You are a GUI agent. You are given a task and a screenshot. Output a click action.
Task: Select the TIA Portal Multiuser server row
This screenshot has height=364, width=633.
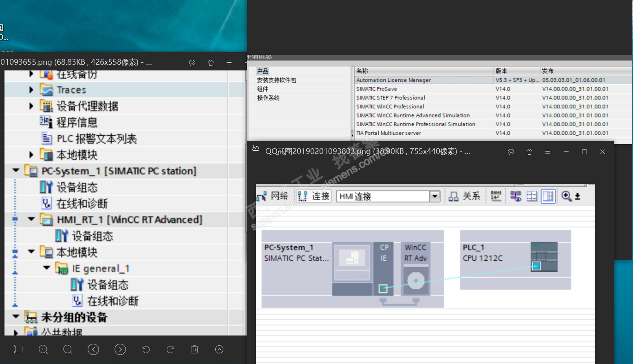point(493,133)
